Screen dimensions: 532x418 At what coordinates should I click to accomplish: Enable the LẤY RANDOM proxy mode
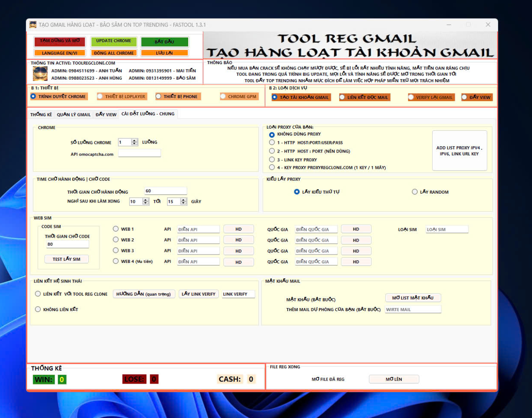(x=415, y=192)
